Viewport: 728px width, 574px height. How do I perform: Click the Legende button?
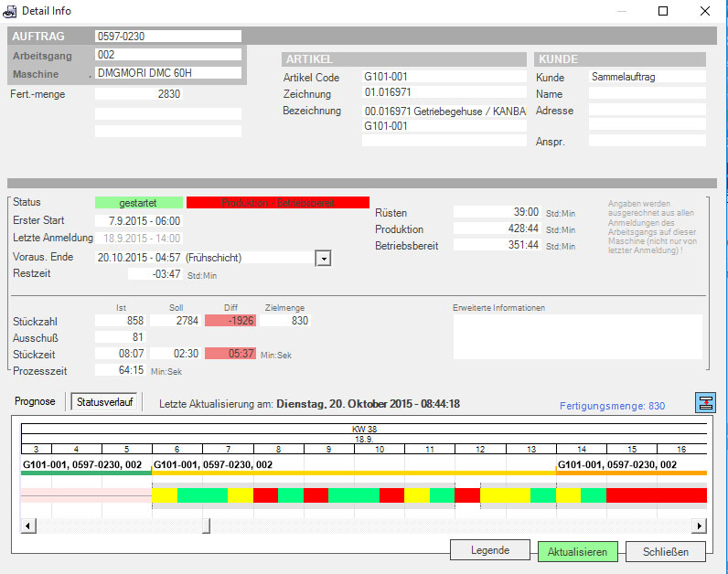tap(490, 550)
